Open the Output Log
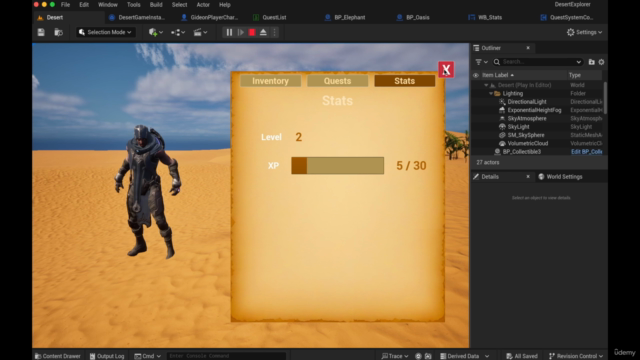This screenshot has height=360, width=640. pos(107,356)
